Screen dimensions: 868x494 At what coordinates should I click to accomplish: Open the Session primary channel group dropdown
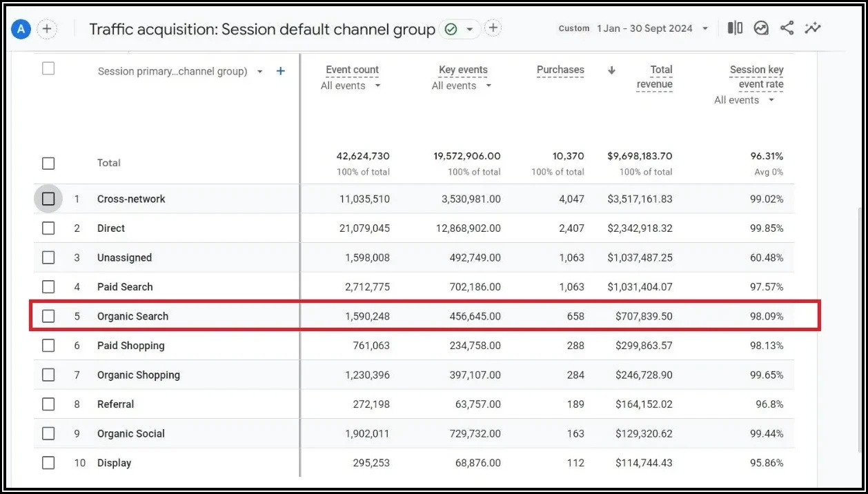tap(259, 71)
